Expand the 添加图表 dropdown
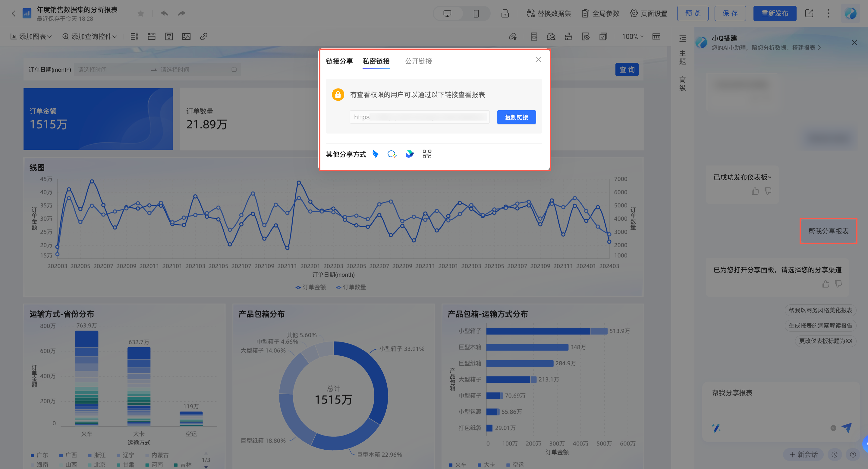Viewport: 868px width, 469px height. click(31, 36)
